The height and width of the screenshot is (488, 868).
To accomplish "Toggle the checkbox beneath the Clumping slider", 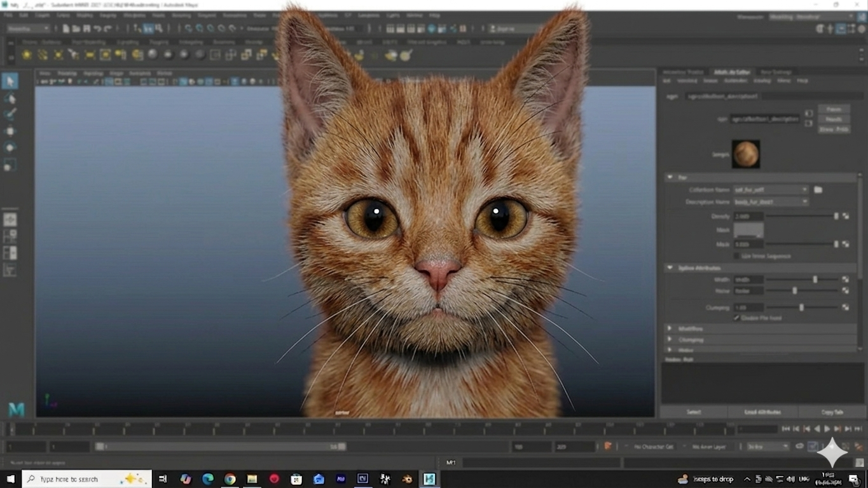I will pos(736,317).
